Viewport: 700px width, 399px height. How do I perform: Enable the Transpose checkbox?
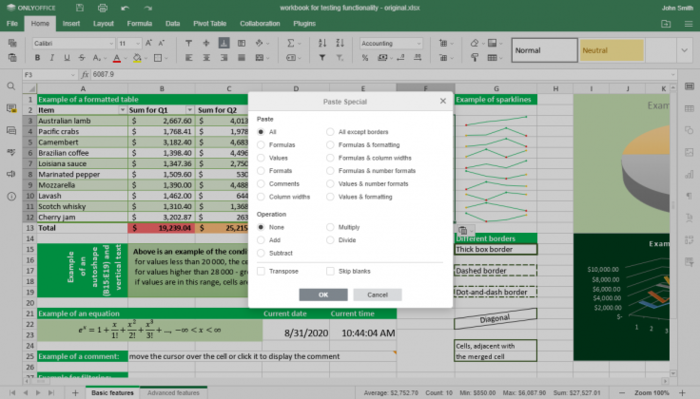pyautogui.click(x=261, y=271)
